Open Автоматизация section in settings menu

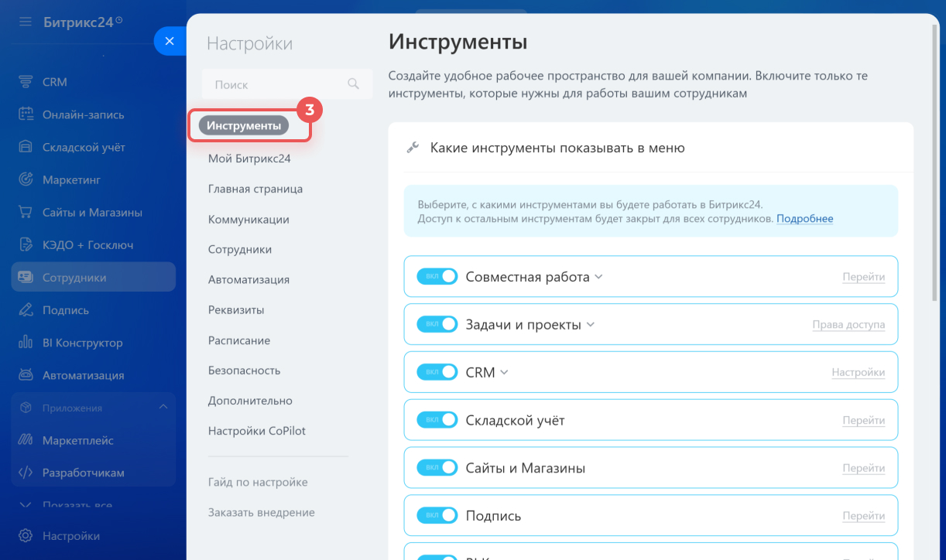(248, 280)
